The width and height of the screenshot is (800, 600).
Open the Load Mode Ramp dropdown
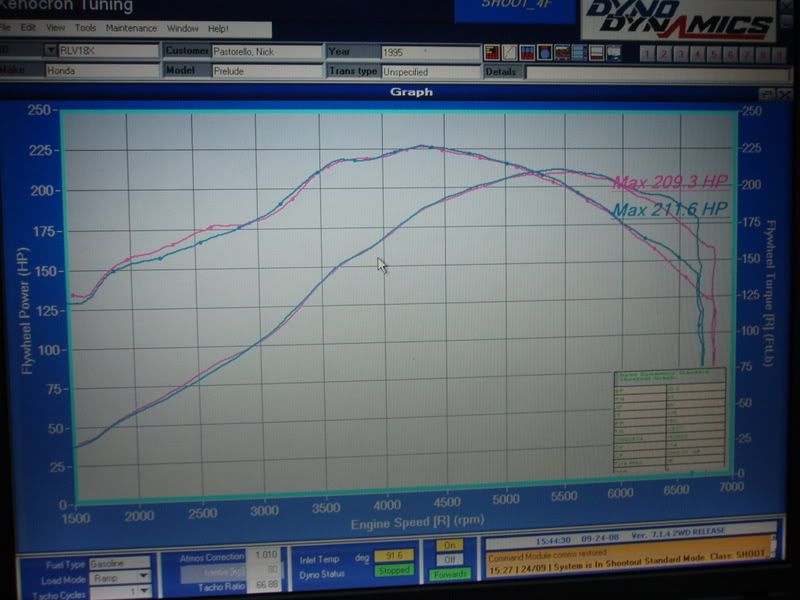[x=143, y=577]
